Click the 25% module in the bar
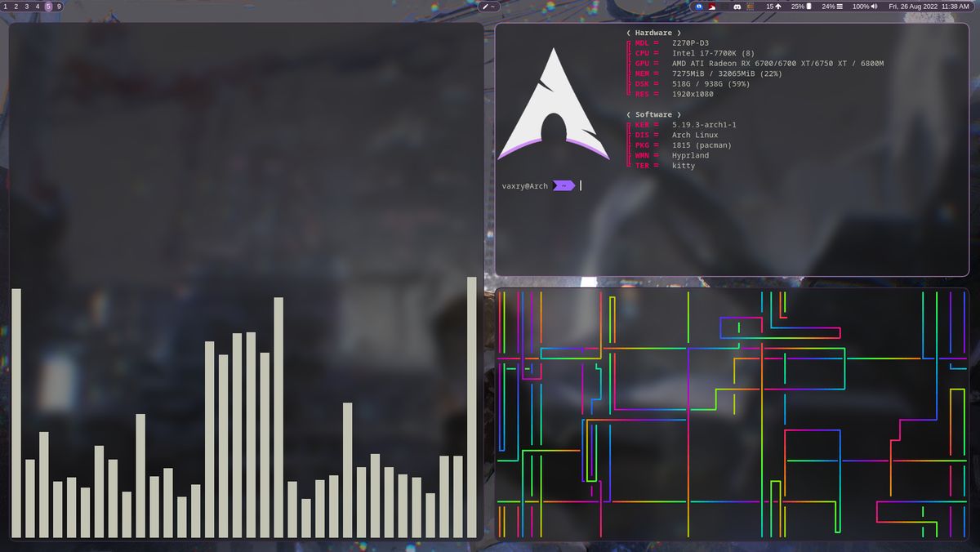Viewport: 980px width, 552px height. tap(801, 6)
